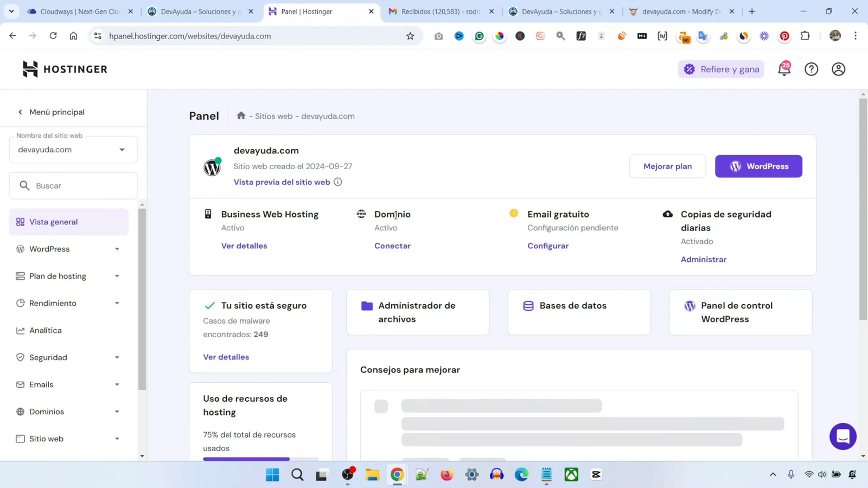The width and height of the screenshot is (868, 488).
Task: Click the Hostinger logo
Action: click(x=64, y=69)
